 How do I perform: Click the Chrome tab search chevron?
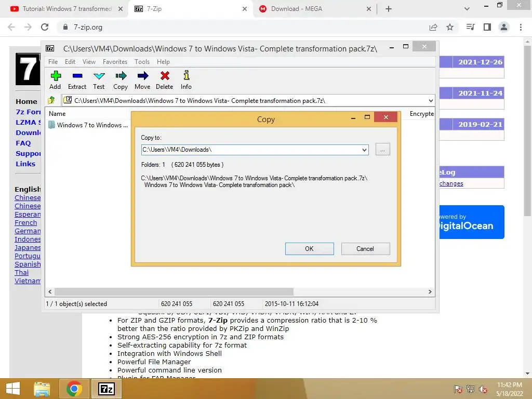click(x=467, y=9)
